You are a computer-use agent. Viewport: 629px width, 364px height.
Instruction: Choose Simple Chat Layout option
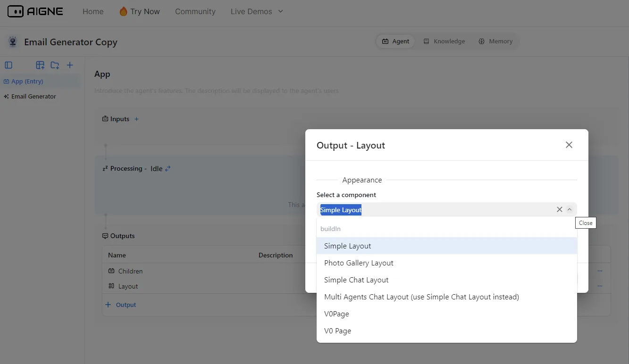446,280
